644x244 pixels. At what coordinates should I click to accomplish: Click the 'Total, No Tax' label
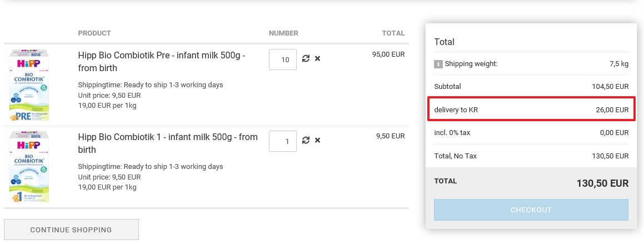pos(456,156)
